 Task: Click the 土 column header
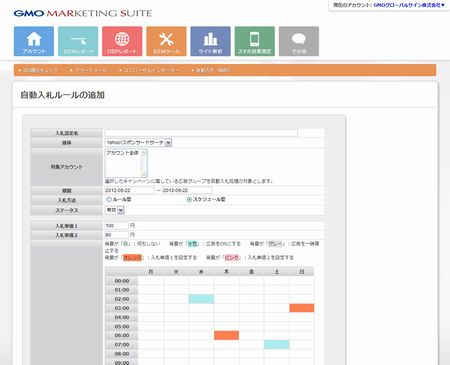click(x=277, y=271)
